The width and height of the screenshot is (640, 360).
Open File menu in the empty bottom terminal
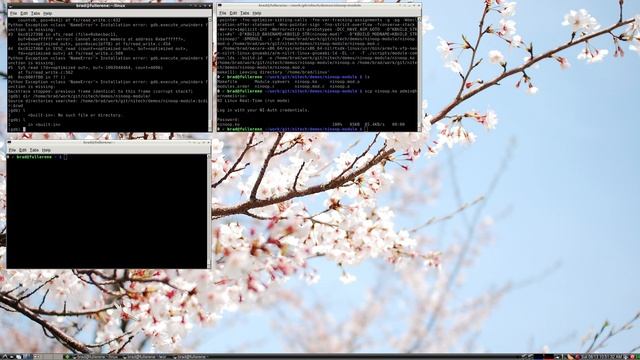click(x=12, y=150)
